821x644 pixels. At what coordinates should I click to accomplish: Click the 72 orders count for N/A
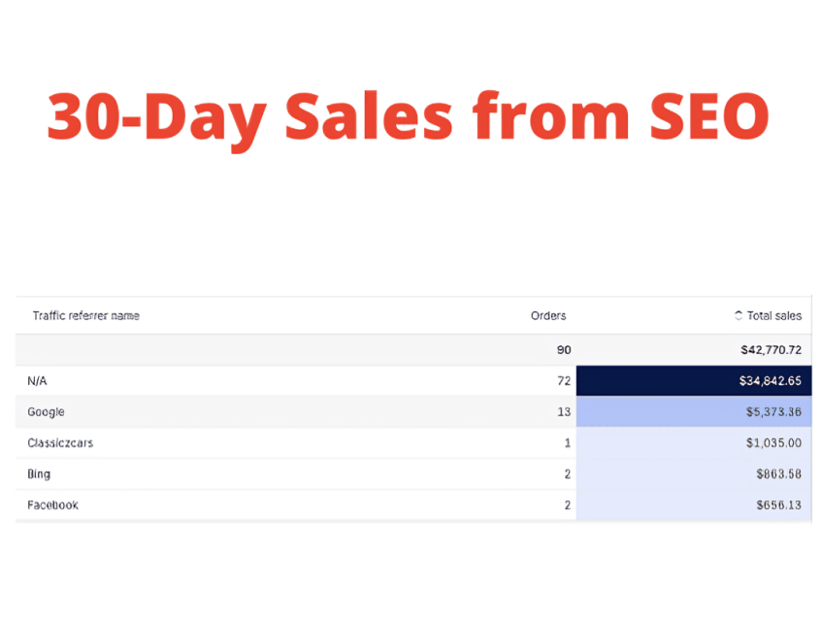point(563,381)
